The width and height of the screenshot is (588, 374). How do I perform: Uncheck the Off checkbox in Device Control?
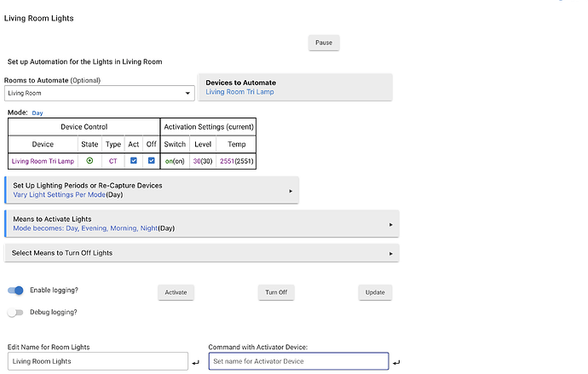pyautogui.click(x=151, y=160)
